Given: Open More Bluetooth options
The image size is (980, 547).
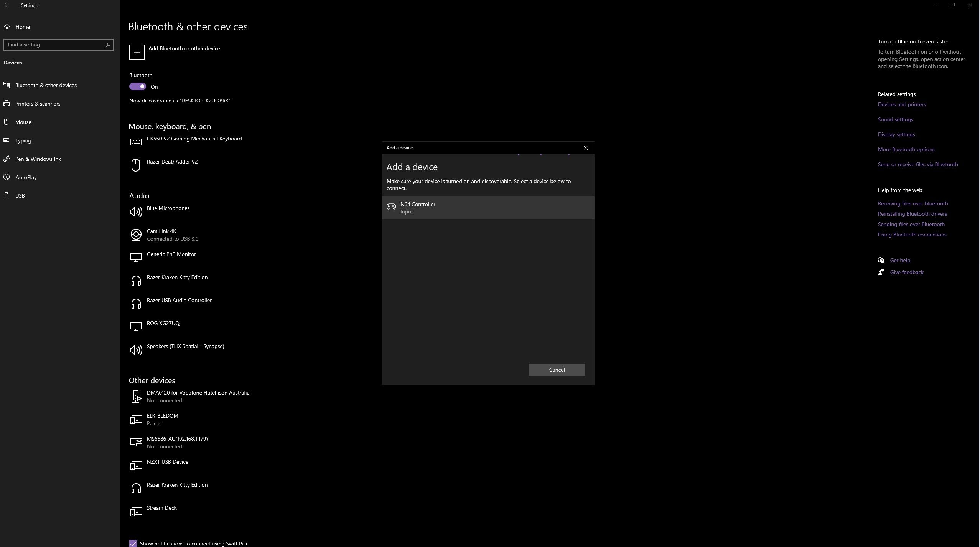Looking at the screenshot, I should coord(906,149).
